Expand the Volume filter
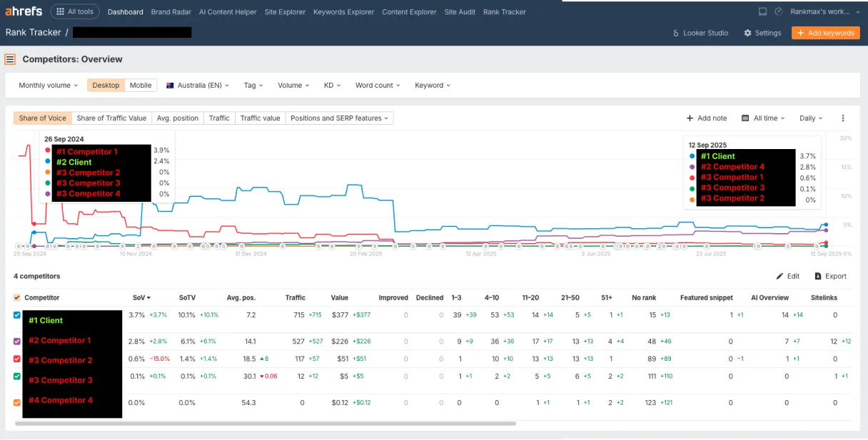The width and height of the screenshot is (868, 440). (293, 85)
